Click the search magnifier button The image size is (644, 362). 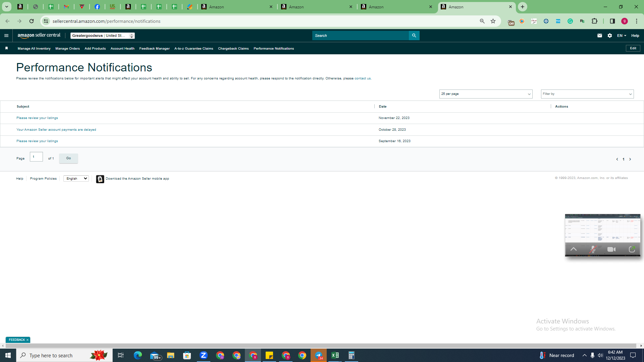point(414,36)
